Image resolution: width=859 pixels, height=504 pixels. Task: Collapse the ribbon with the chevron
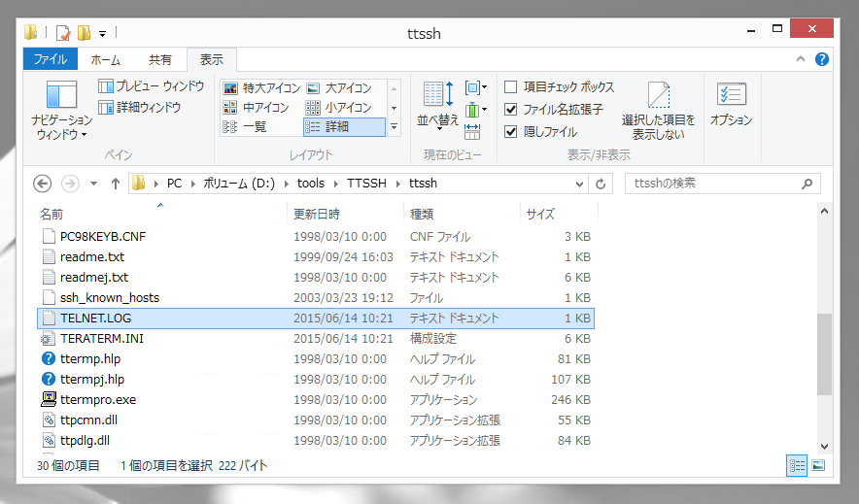click(x=801, y=59)
